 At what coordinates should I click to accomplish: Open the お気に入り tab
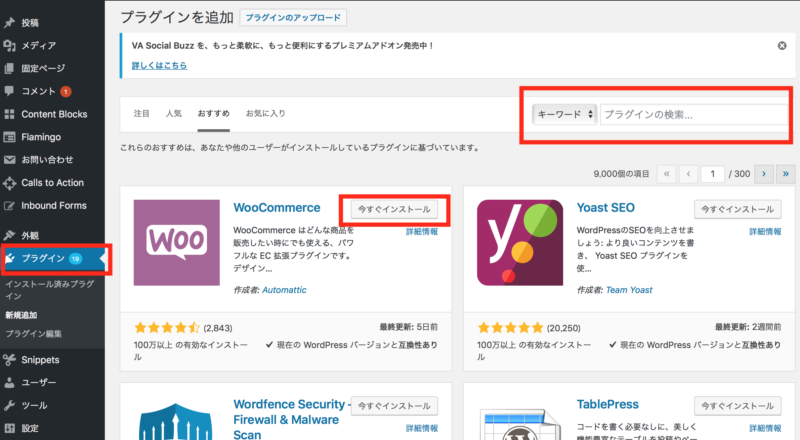265,113
